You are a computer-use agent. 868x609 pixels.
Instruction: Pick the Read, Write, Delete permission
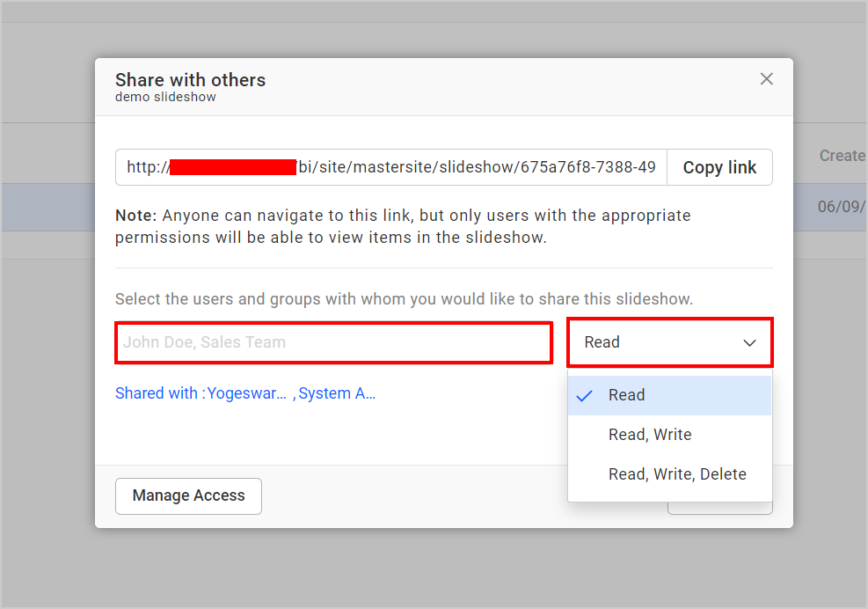pyautogui.click(x=677, y=474)
